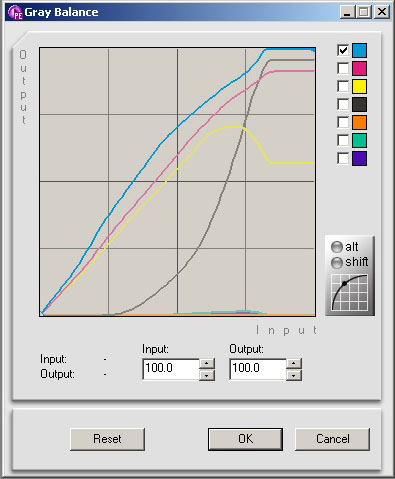Click the cyan color swatch
395x479 pixels.
click(359, 50)
